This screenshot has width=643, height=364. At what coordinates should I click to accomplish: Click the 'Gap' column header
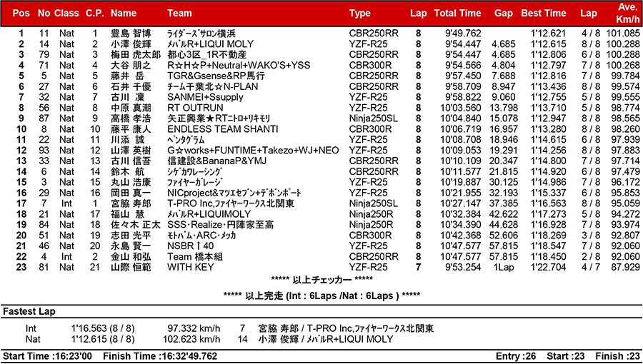click(503, 13)
